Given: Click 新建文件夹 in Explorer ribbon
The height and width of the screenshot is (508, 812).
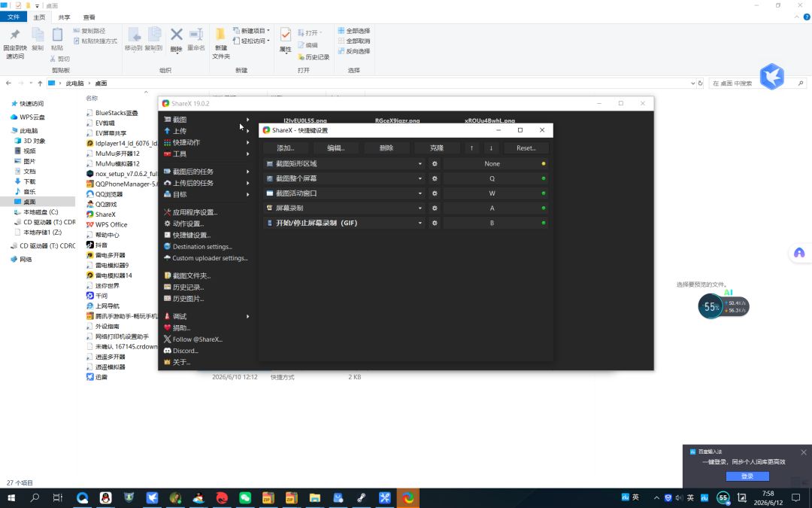Looking at the screenshot, I should pyautogui.click(x=221, y=43).
